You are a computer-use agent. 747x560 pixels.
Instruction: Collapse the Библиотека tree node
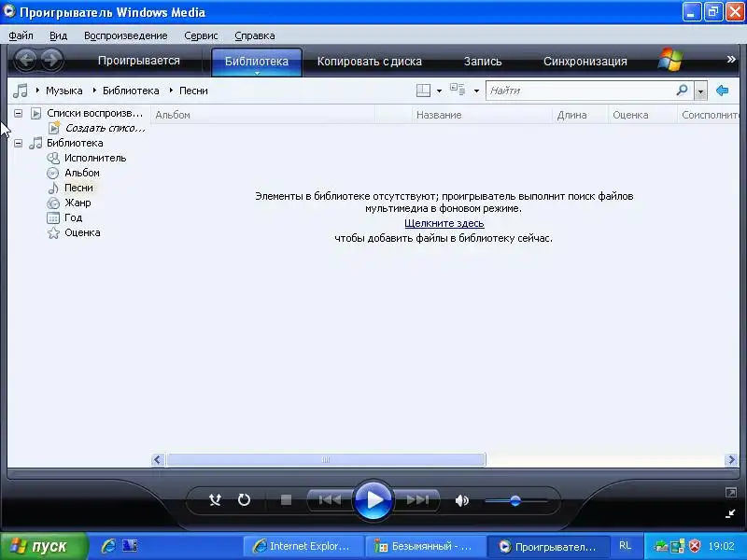point(18,143)
